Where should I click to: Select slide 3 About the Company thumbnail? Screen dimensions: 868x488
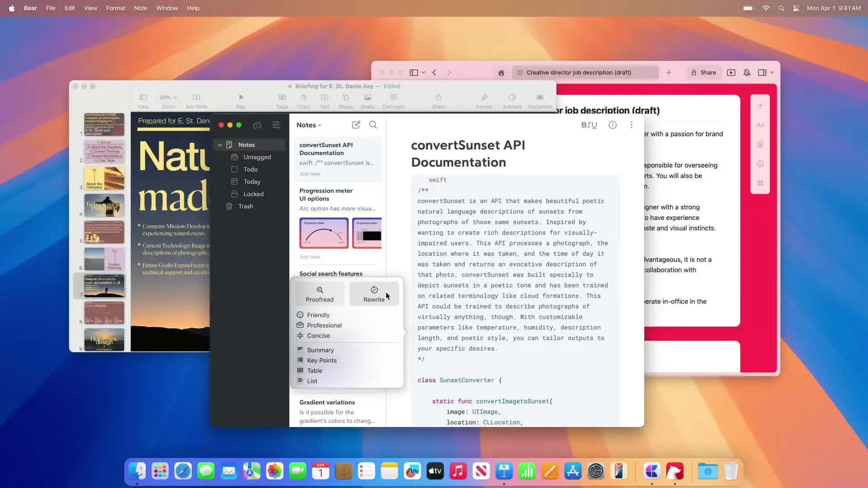point(104,178)
